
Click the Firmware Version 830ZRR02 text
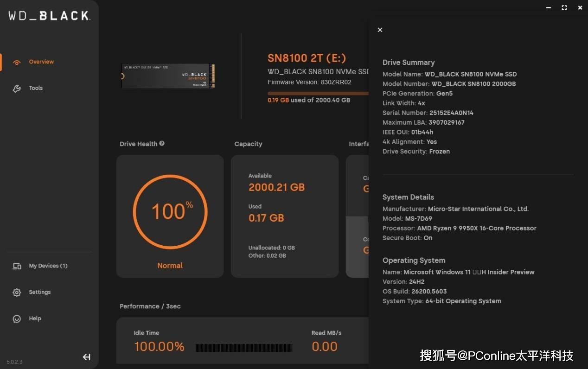pyautogui.click(x=309, y=82)
